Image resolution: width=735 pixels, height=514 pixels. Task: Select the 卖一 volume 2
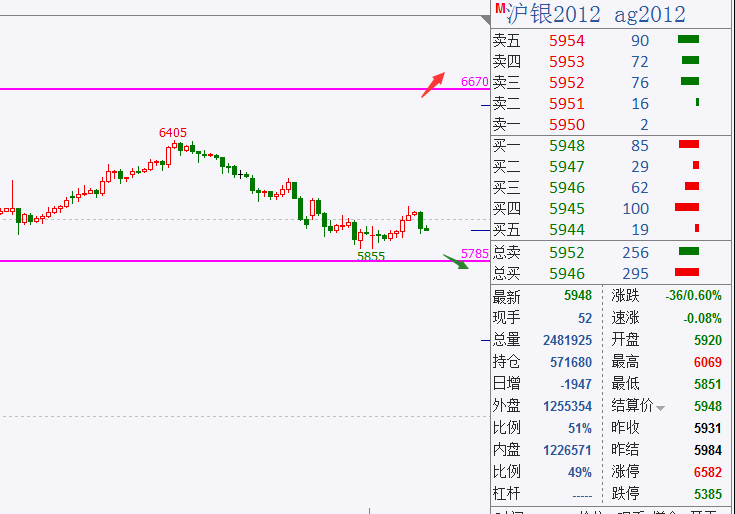tap(645, 125)
